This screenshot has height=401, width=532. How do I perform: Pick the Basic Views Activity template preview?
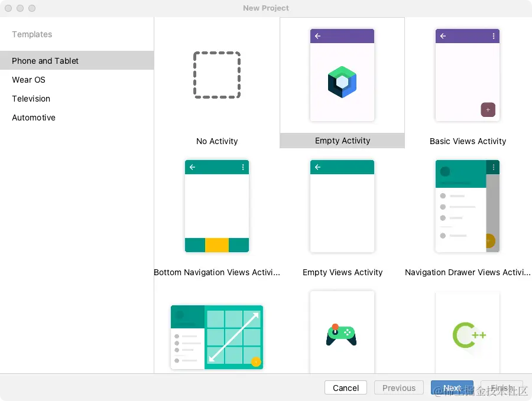[467, 75]
